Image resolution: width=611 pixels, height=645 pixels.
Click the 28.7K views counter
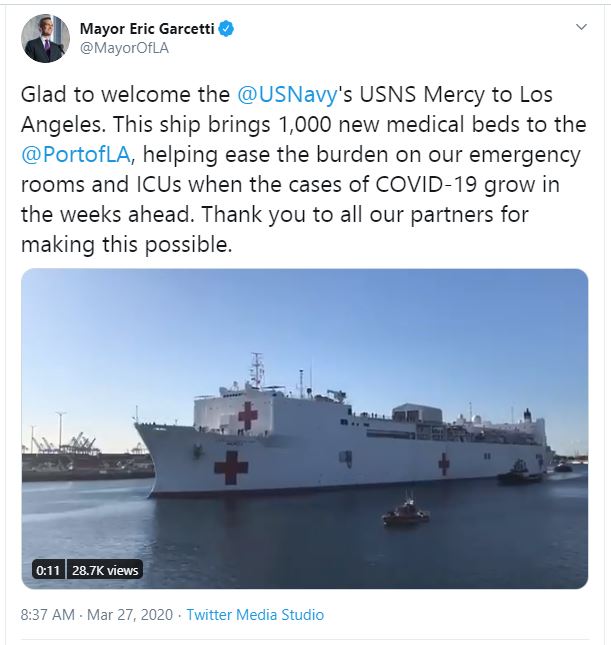(105, 570)
